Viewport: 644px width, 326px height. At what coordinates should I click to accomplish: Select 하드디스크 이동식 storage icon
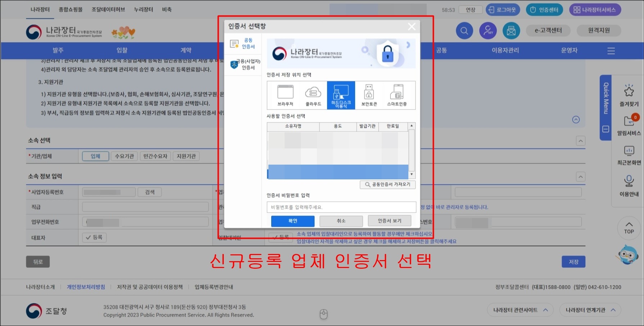341,95
